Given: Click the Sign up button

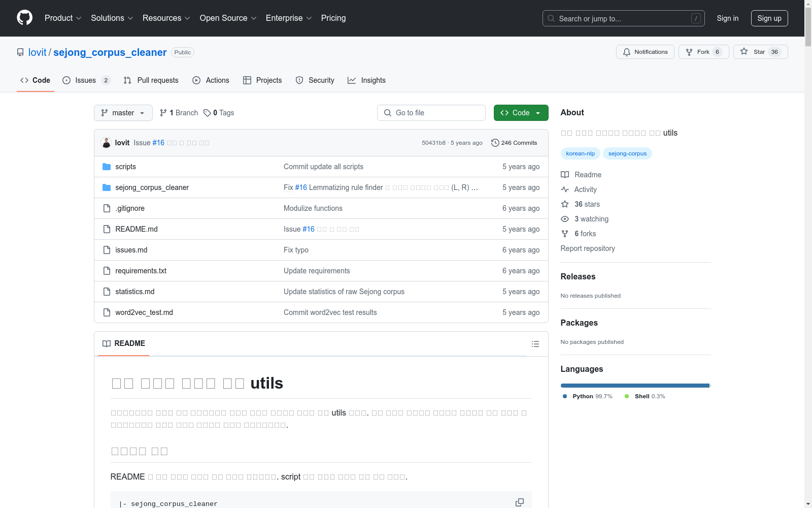Looking at the screenshot, I should click(769, 18).
